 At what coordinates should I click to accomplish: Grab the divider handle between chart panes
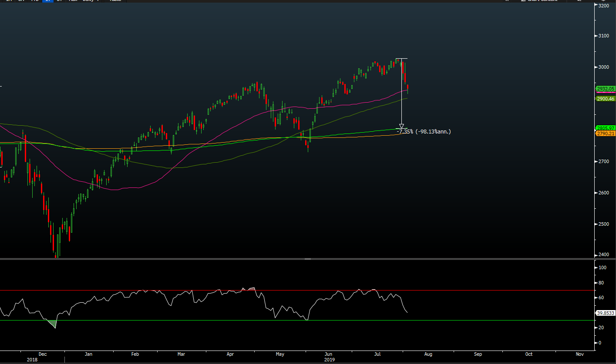308,259
